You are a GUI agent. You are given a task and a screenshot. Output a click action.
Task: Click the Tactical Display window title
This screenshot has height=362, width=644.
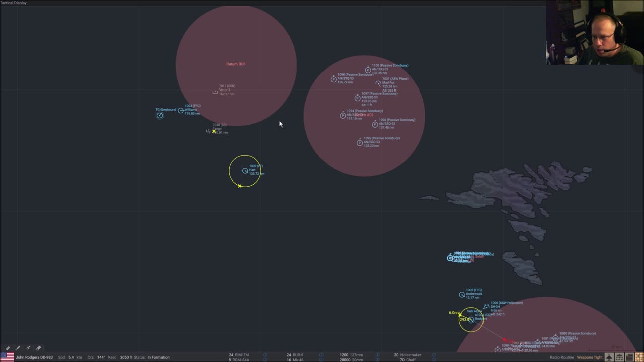pyautogui.click(x=14, y=3)
